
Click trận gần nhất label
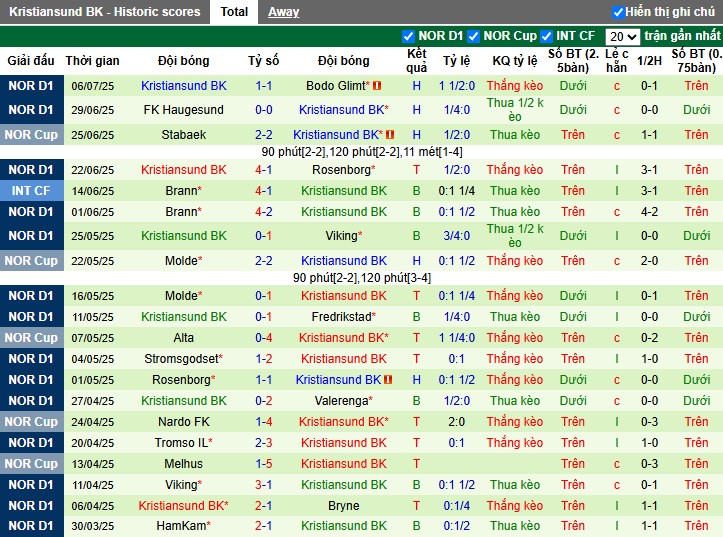click(682, 36)
